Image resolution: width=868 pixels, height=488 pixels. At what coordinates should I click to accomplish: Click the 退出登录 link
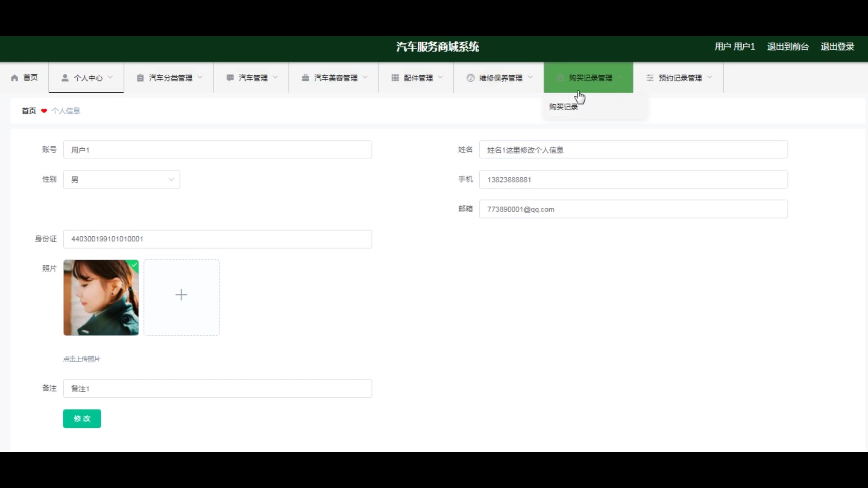coord(837,47)
